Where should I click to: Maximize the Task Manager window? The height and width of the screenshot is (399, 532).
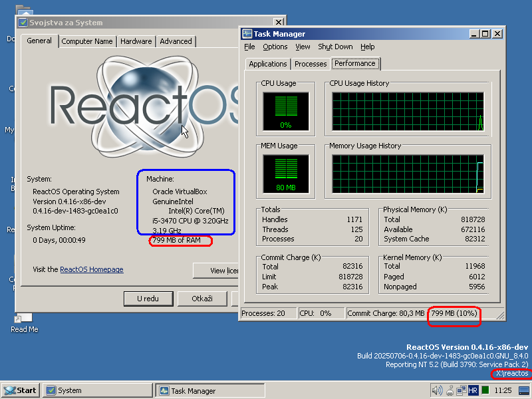pos(485,34)
